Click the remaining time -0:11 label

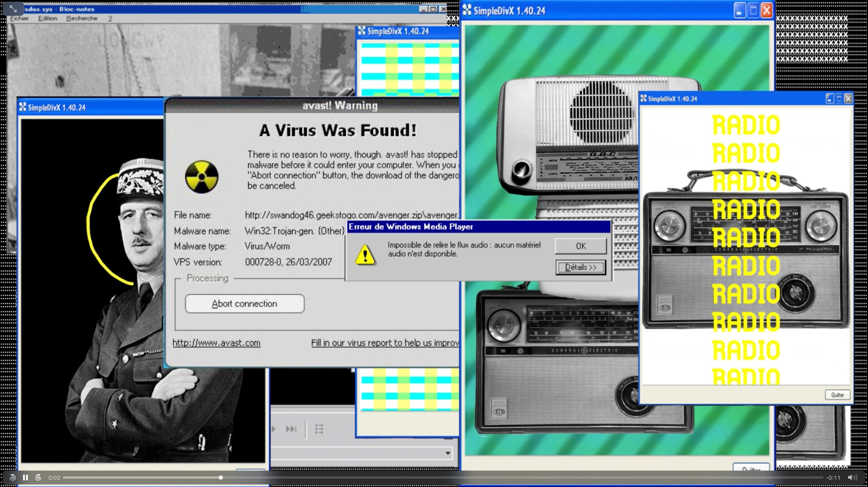click(x=833, y=478)
